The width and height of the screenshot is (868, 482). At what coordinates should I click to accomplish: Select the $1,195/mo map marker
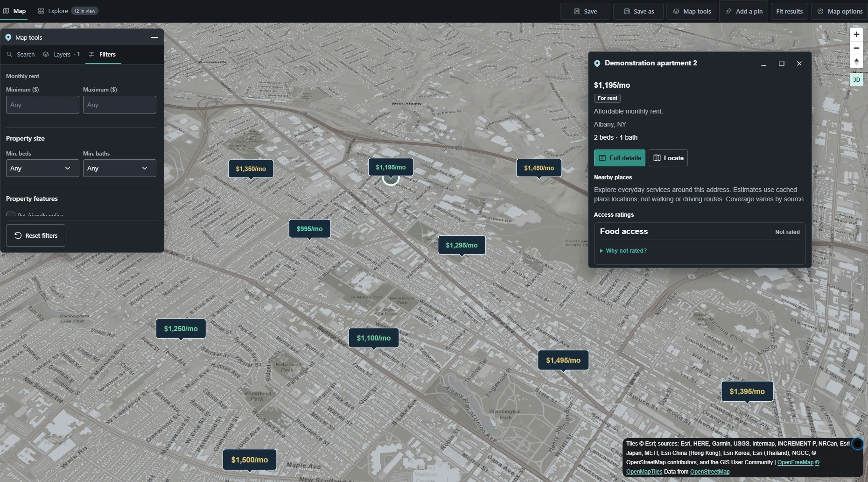(391, 167)
